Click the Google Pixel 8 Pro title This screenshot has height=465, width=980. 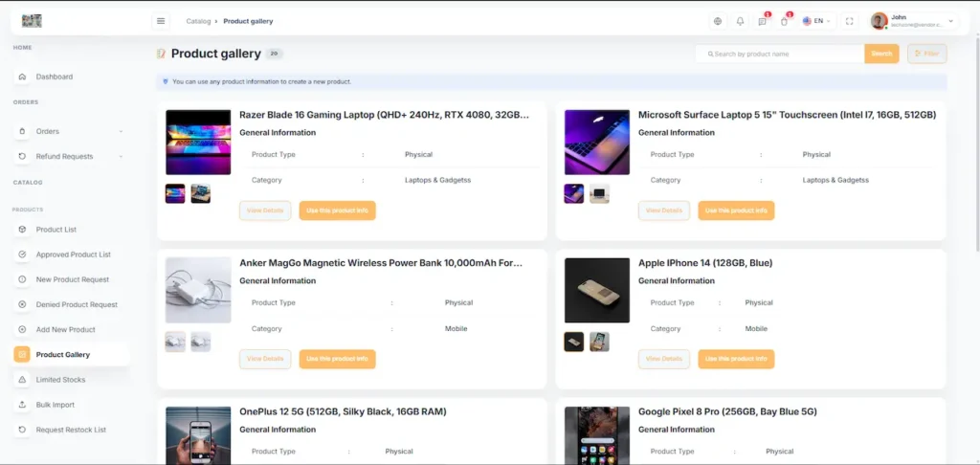[x=727, y=411]
